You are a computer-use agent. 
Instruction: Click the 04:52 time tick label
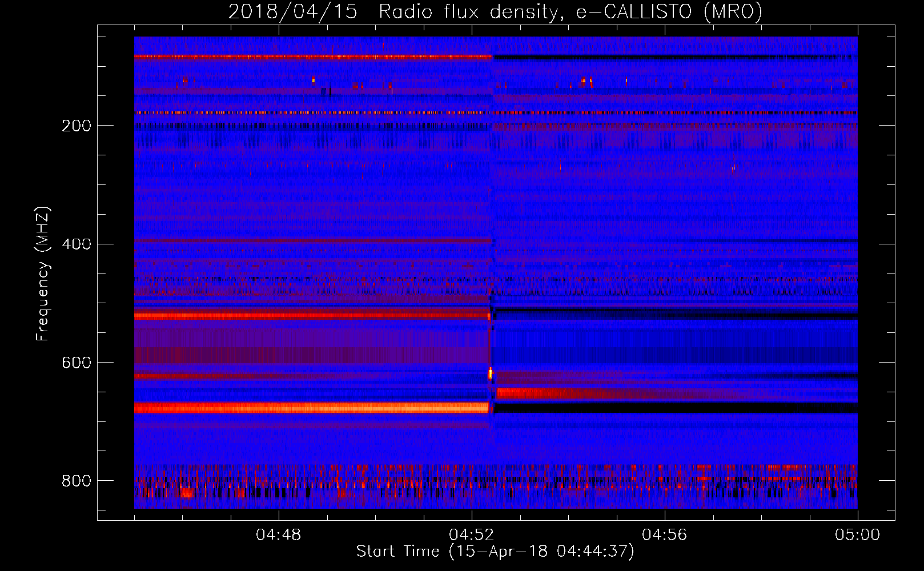[x=472, y=535]
